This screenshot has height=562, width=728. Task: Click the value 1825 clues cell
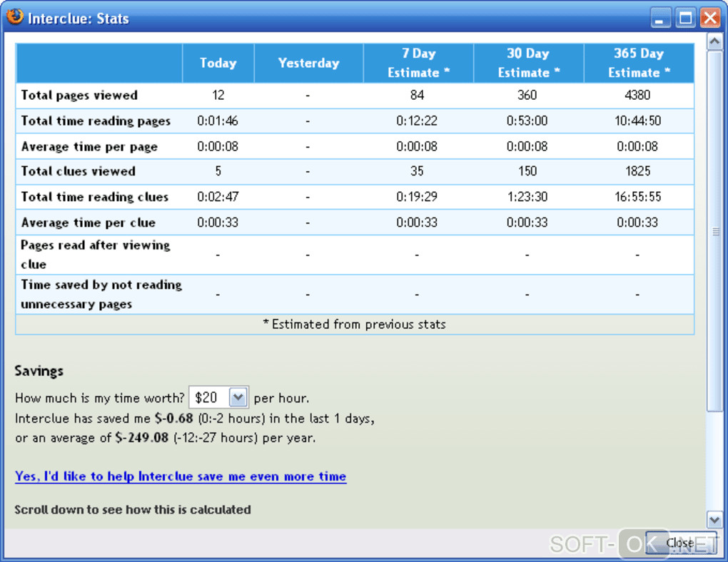(638, 171)
